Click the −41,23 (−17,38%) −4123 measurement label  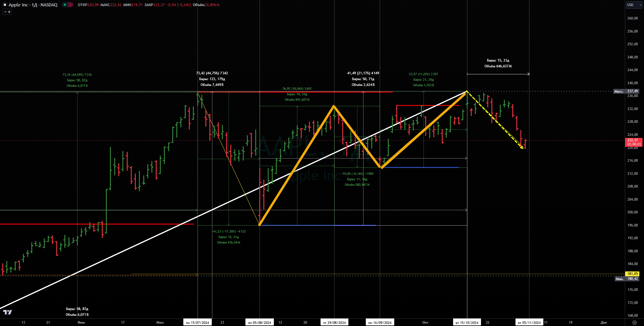point(229,231)
